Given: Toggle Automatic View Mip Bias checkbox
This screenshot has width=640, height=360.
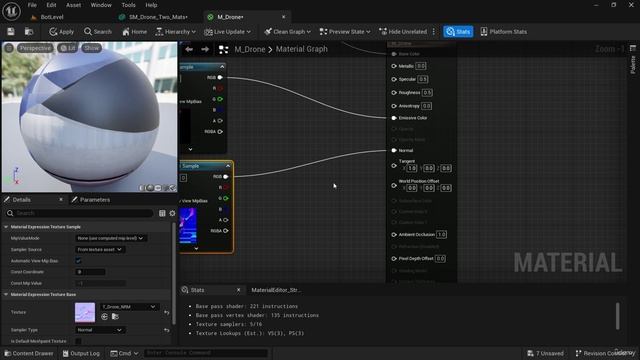Looking at the screenshot, I should [78, 261].
